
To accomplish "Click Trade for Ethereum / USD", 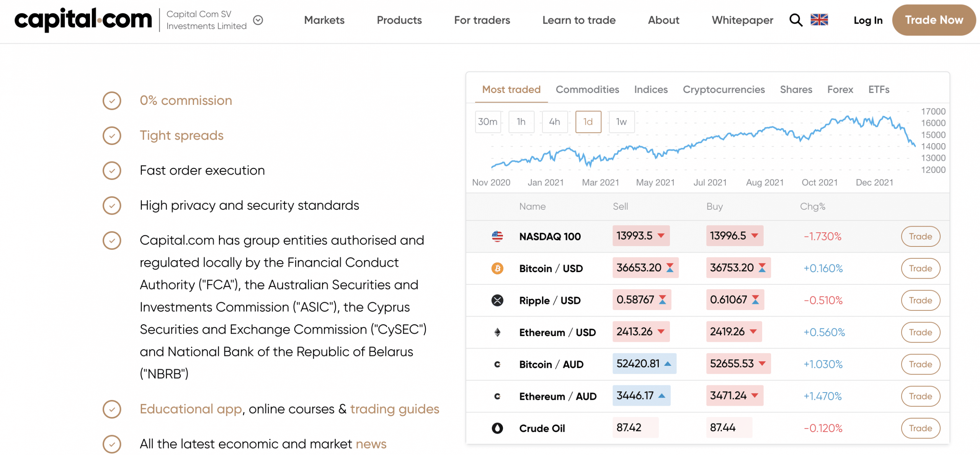I will [920, 332].
